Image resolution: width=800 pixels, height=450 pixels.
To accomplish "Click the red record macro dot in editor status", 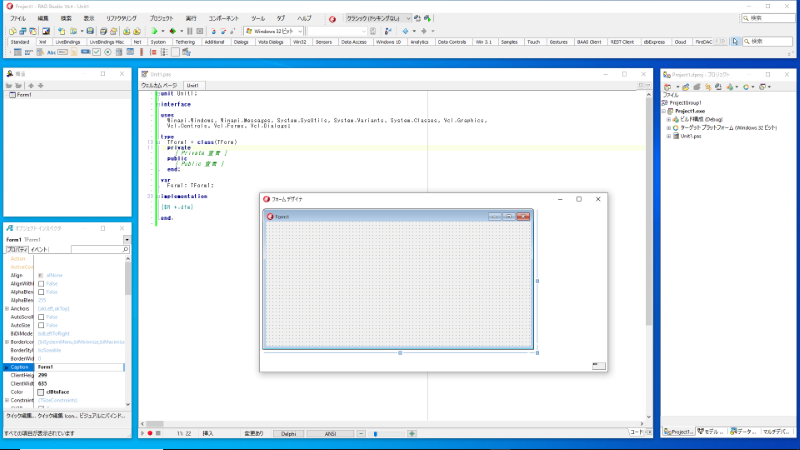I will [x=150, y=433].
